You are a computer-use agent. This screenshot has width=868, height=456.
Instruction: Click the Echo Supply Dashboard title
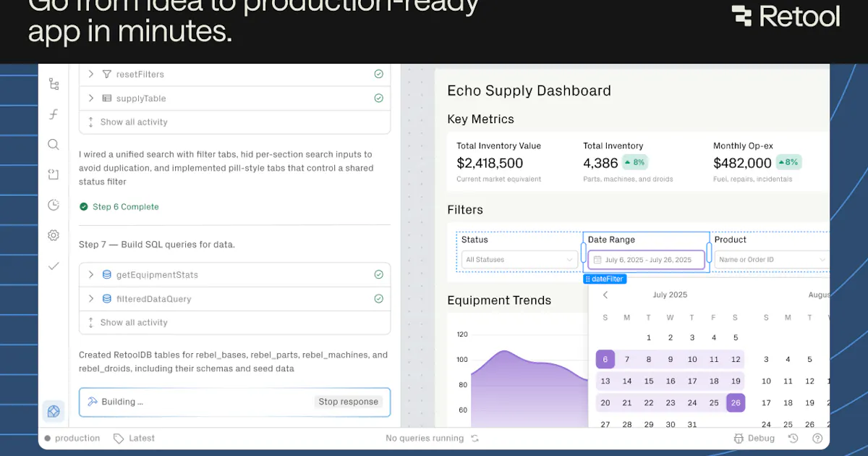pyautogui.click(x=529, y=90)
